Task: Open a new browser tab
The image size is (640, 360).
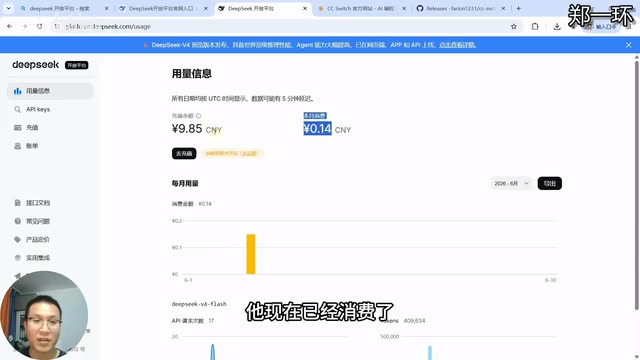Action: (x=518, y=8)
